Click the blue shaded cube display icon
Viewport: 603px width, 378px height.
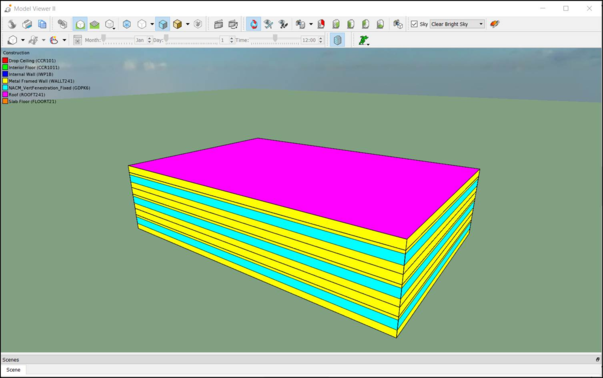[x=163, y=24]
